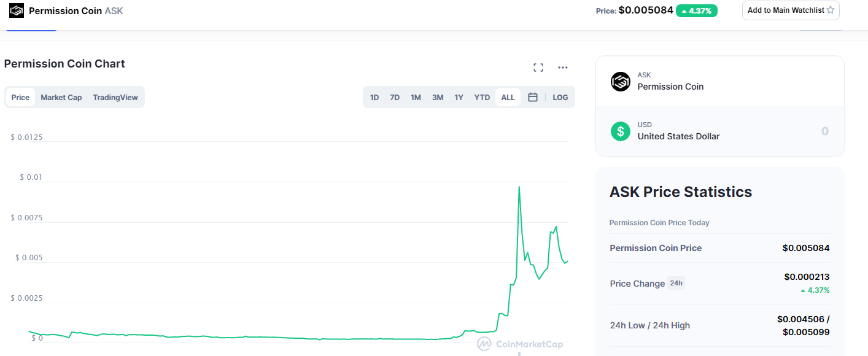Image resolution: width=868 pixels, height=356 pixels.
Task: Click the Permission Coin Price value $0.005084
Action: [806, 248]
